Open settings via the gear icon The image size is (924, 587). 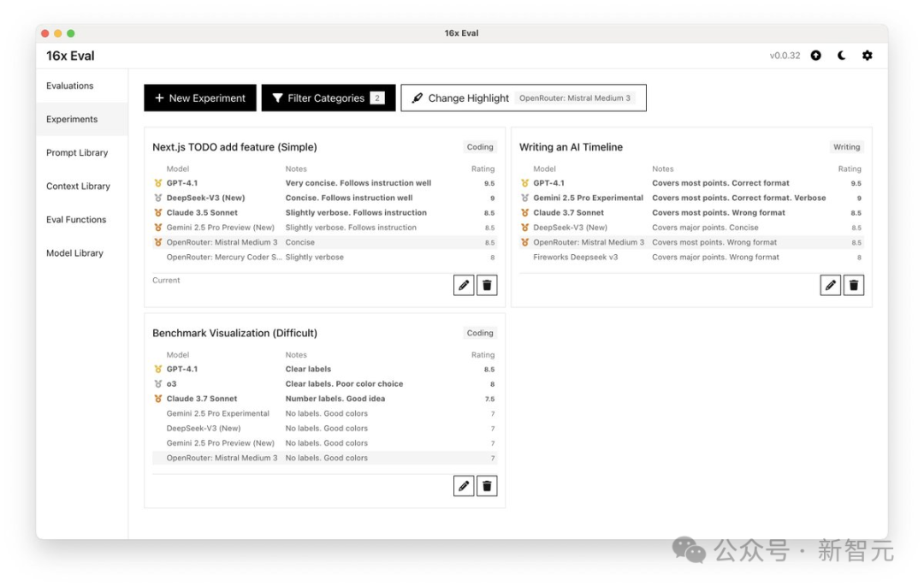868,56
